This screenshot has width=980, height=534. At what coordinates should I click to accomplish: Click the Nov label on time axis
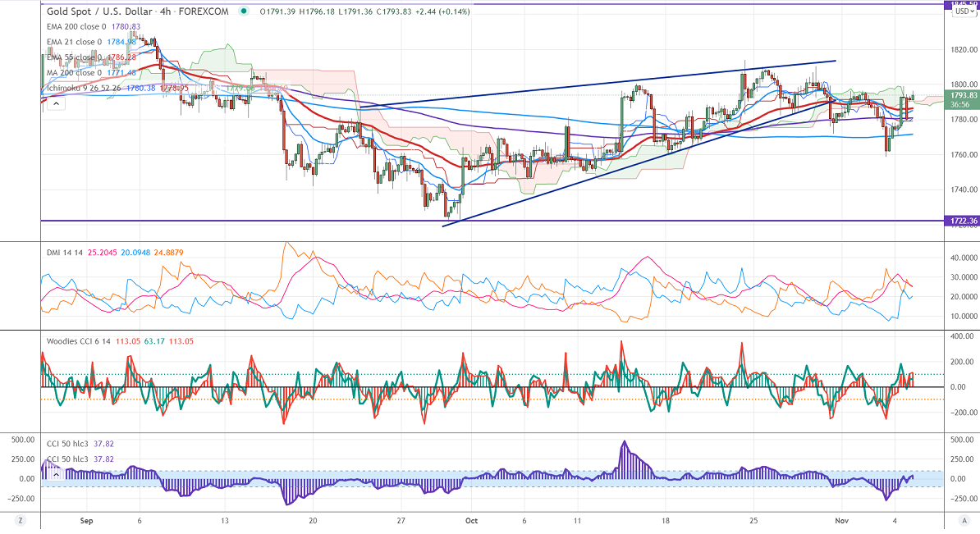[x=841, y=520]
